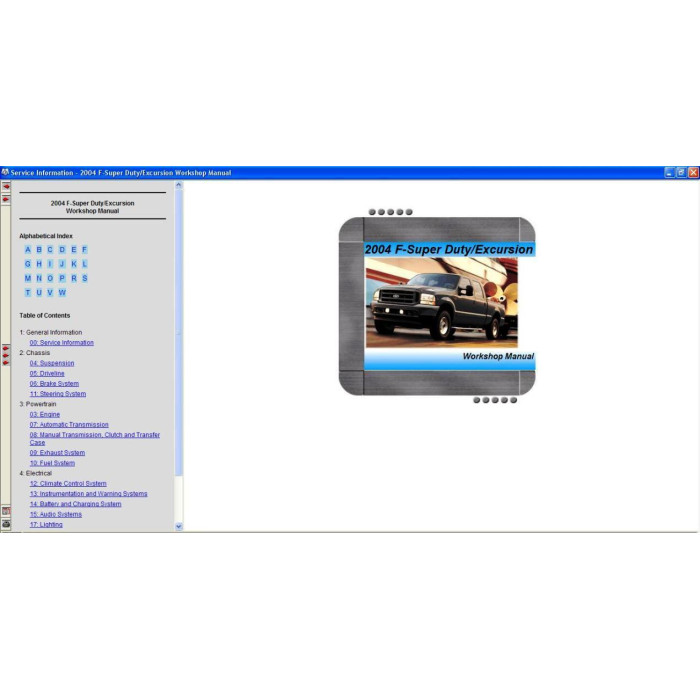This screenshot has height=700, width=700.
Task: Open alphabetical index letter R
Action: tap(74, 278)
